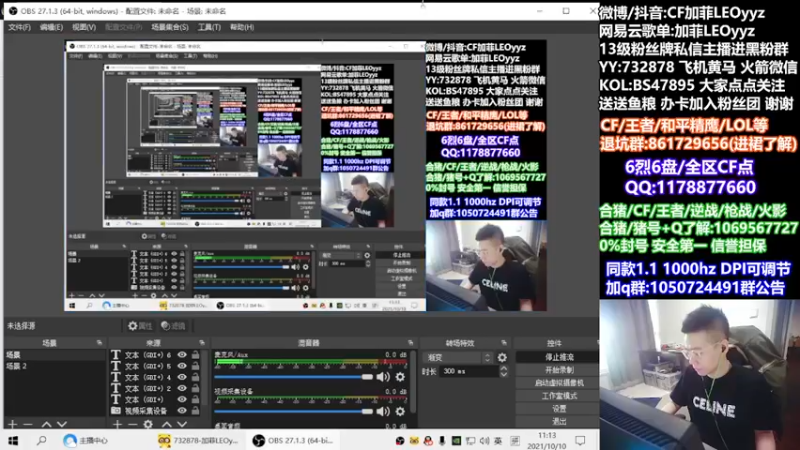The image size is (800, 450).
Task: Click the 停止推流 button
Action: pyautogui.click(x=559, y=357)
